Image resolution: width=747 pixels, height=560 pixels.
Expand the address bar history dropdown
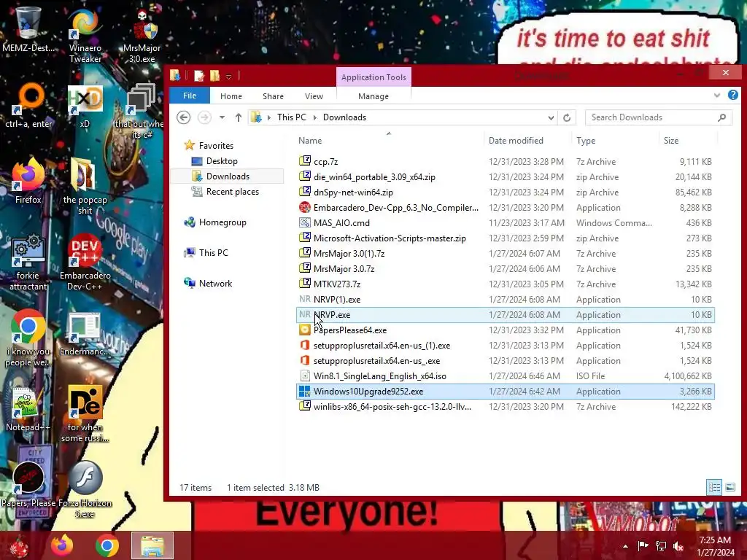coord(551,117)
